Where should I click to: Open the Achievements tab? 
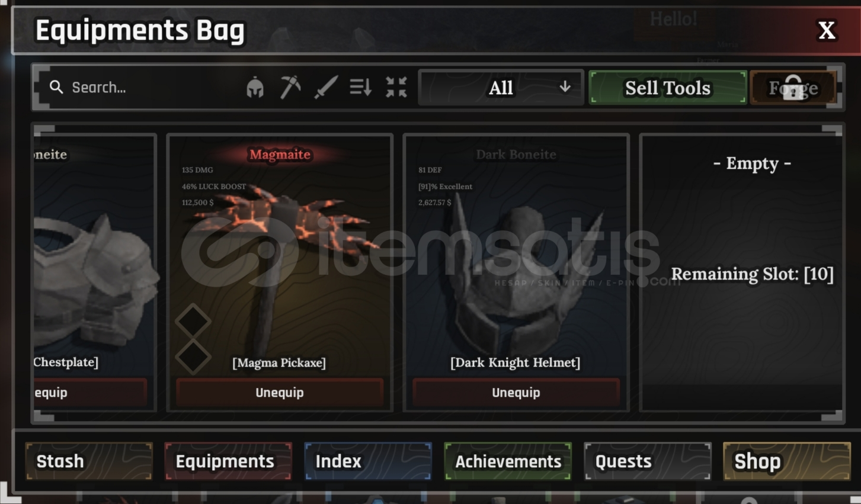coord(508,461)
